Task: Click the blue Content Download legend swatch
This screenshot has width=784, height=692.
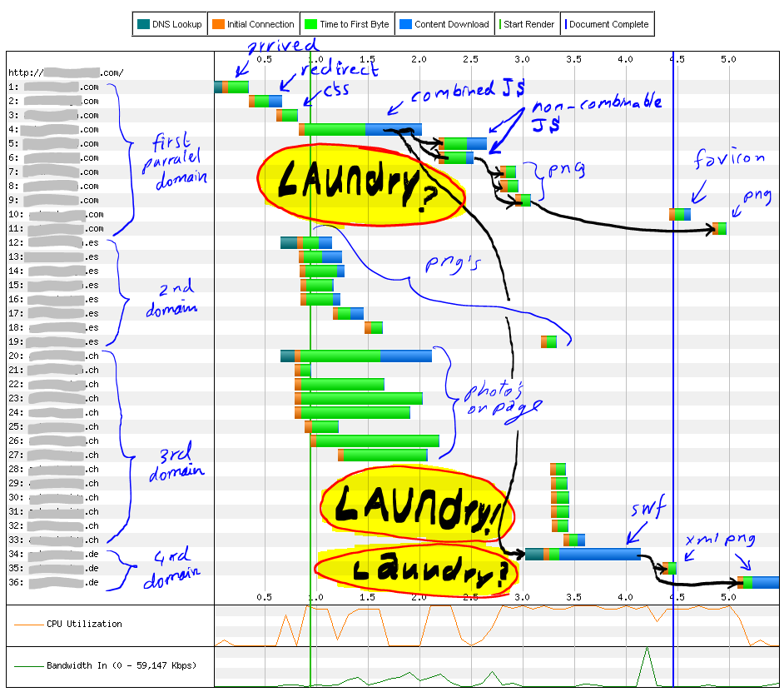Action: pyautogui.click(x=405, y=24)
